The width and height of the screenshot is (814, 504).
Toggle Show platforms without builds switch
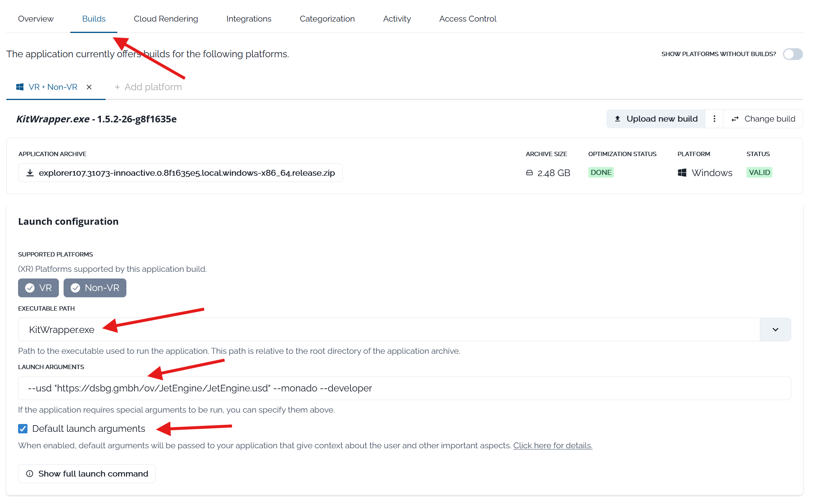[792, 54]
